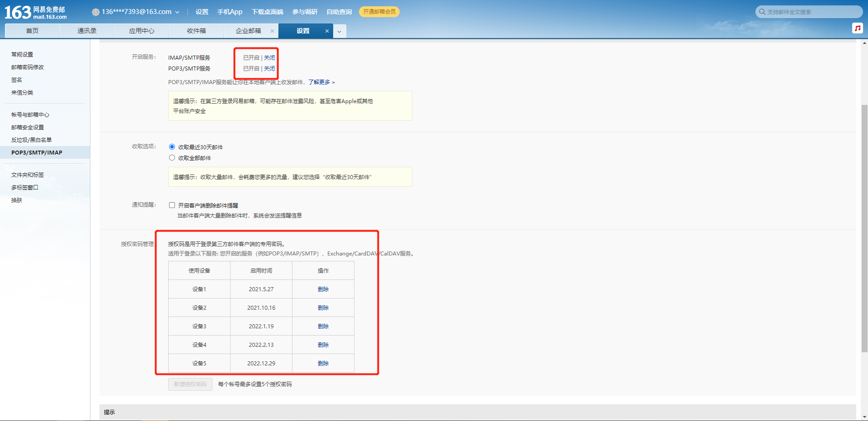Click the 2021.10.16 date cell
Image resolution: width=868 pixels, height=421 pixels.
[x=261, y=308]
